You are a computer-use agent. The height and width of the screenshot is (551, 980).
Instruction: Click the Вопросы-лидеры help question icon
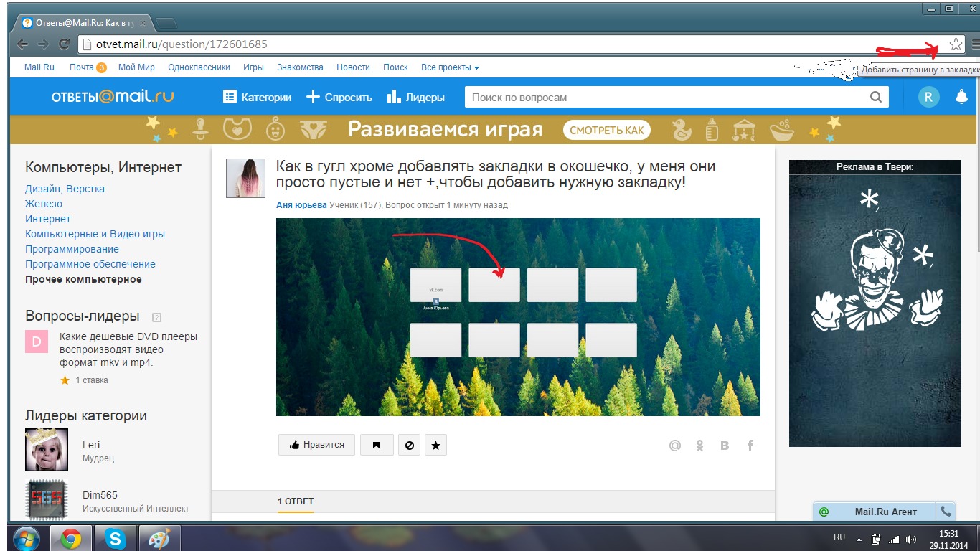[157, 317]
